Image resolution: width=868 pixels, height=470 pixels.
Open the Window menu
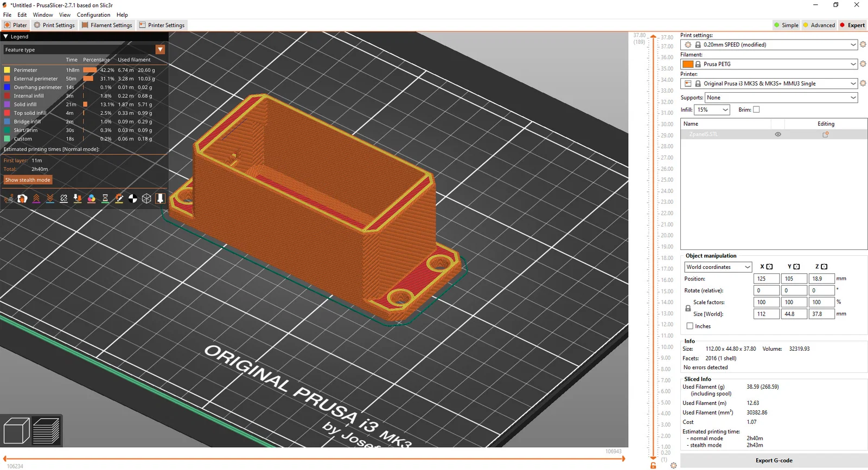(x=43, y=15)
